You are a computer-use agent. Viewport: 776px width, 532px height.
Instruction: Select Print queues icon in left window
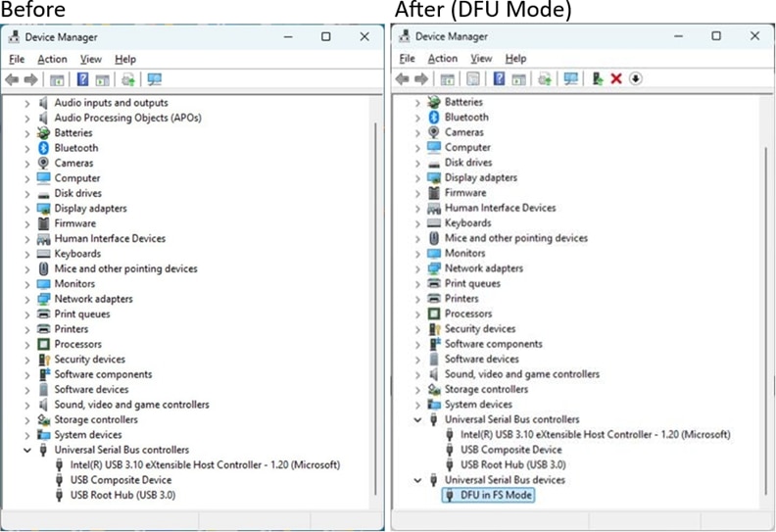click(43, 314)
